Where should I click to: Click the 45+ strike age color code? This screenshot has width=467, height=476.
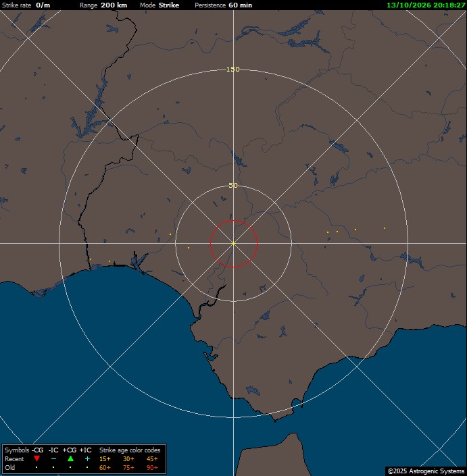(152, 458)
